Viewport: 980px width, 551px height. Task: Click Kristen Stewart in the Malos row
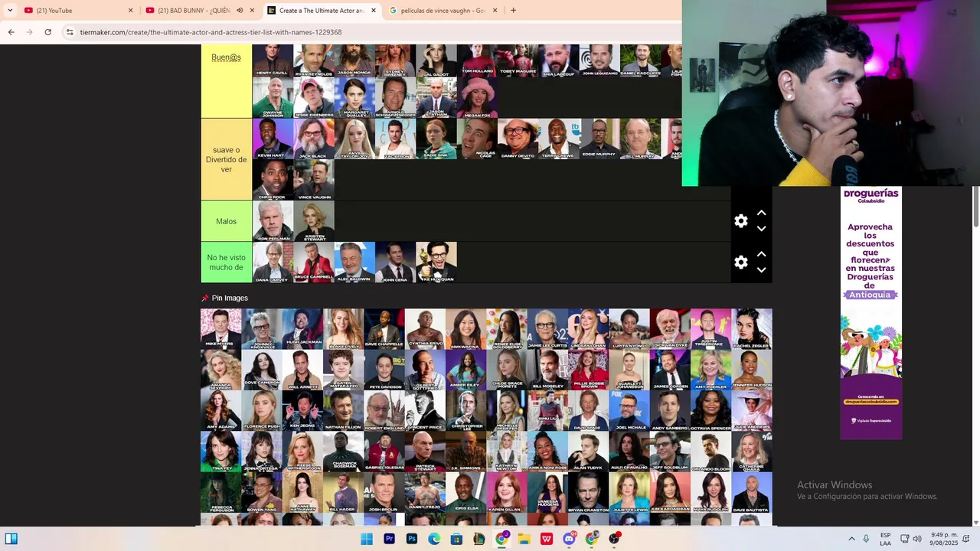click(314, 221)
